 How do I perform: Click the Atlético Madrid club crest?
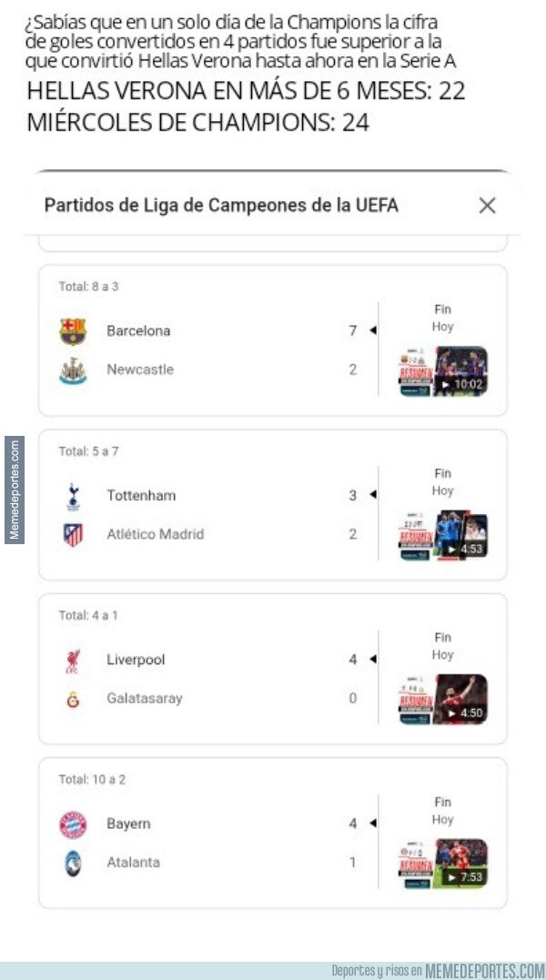[73, 534]
